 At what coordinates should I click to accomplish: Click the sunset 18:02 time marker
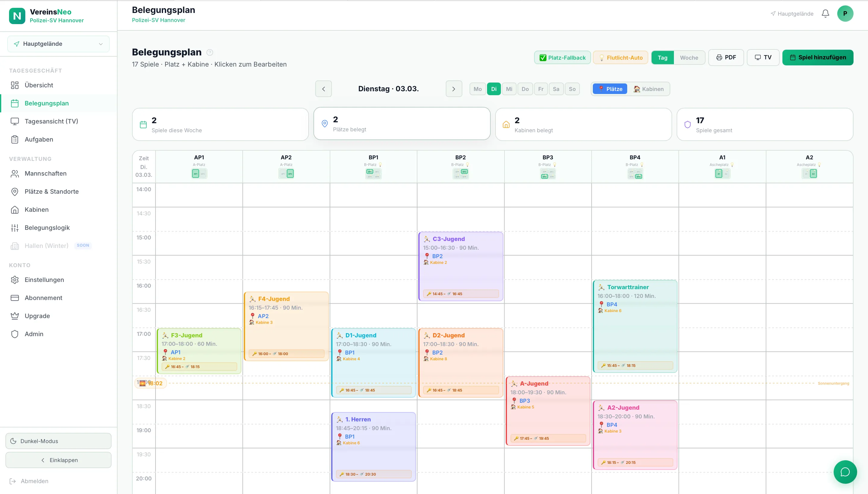click(x=151, y=383)
